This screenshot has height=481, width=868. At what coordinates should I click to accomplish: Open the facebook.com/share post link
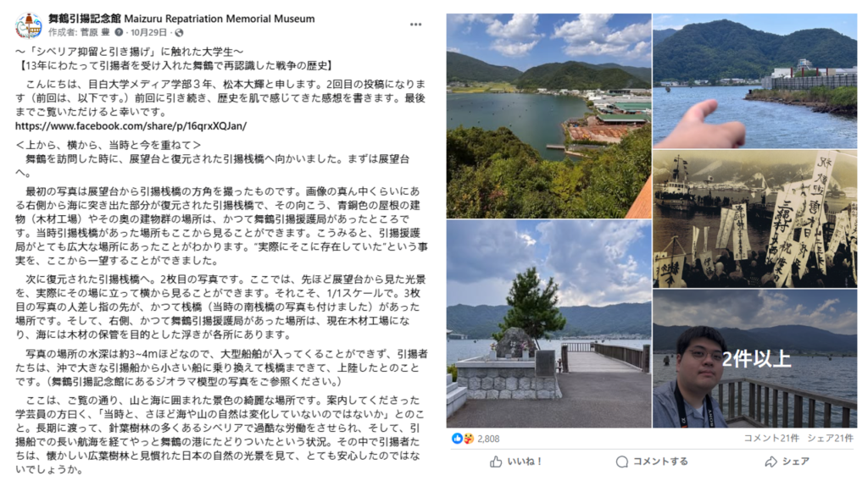pyautogui.click(x=131, y=126)
